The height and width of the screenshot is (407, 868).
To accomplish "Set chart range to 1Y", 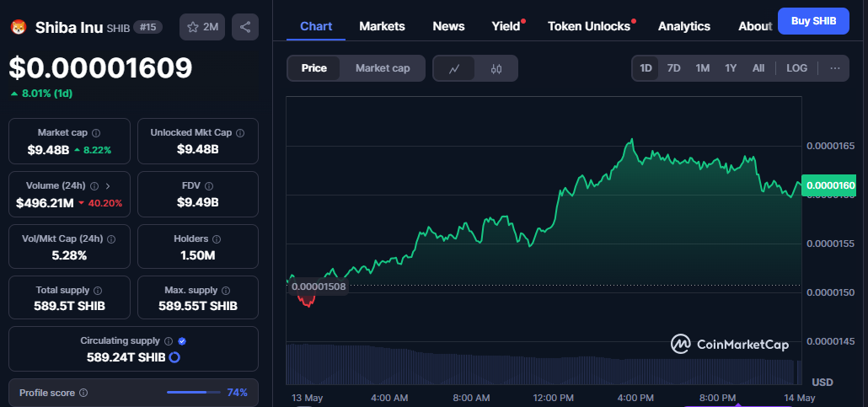I will coord(731,68).
